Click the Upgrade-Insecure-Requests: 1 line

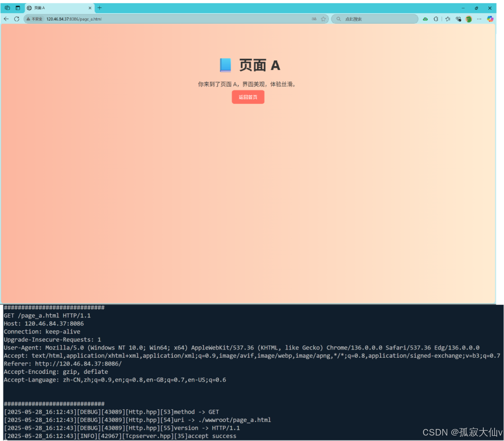click(52, 340)
